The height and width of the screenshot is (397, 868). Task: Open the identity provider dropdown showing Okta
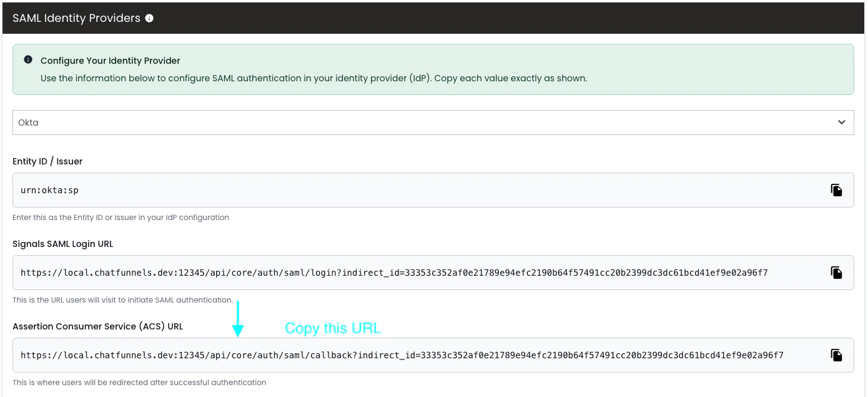click(433, 122)
